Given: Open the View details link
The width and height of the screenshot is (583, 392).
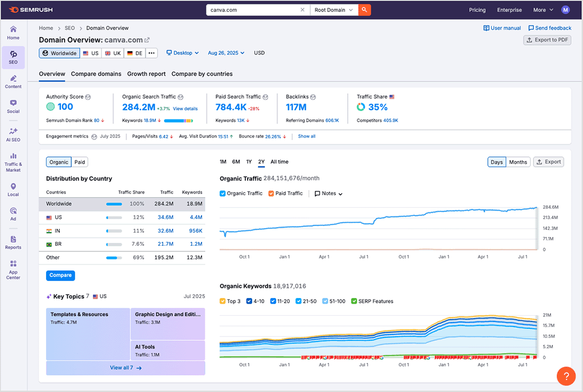Looking at the screenshot, I should click(185, 109).
